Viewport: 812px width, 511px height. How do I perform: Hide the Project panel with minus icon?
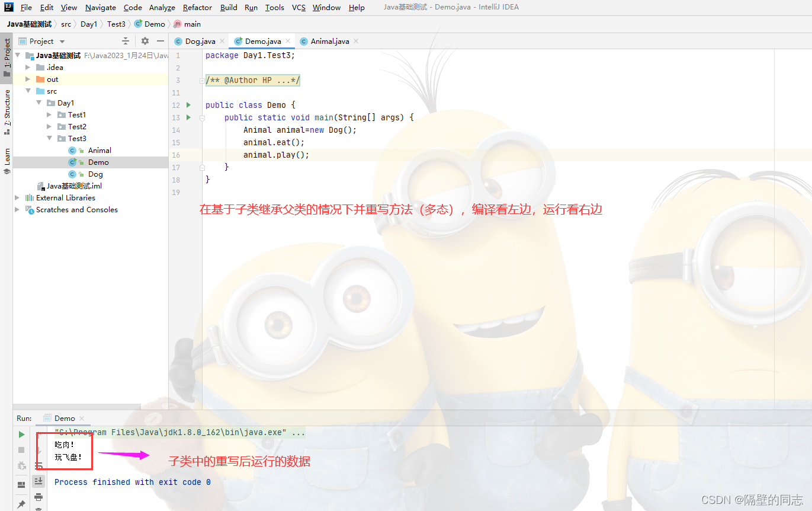point(160,41)
